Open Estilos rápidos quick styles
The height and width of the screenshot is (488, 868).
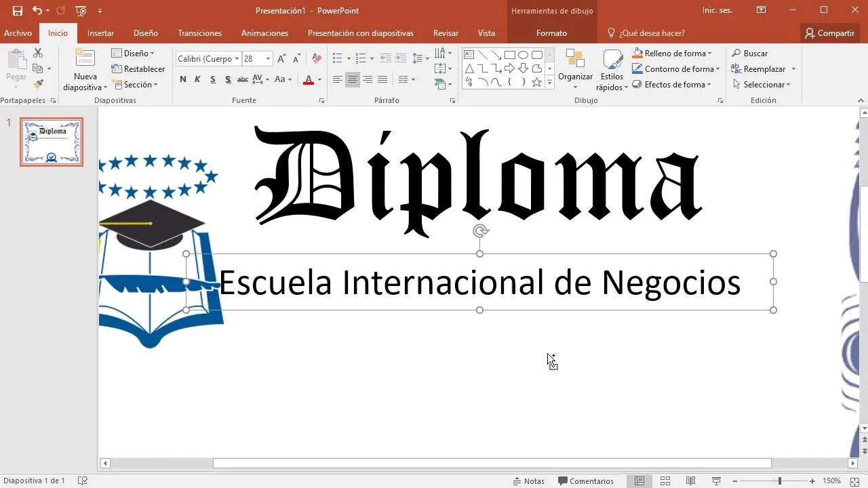coord(612,69)
